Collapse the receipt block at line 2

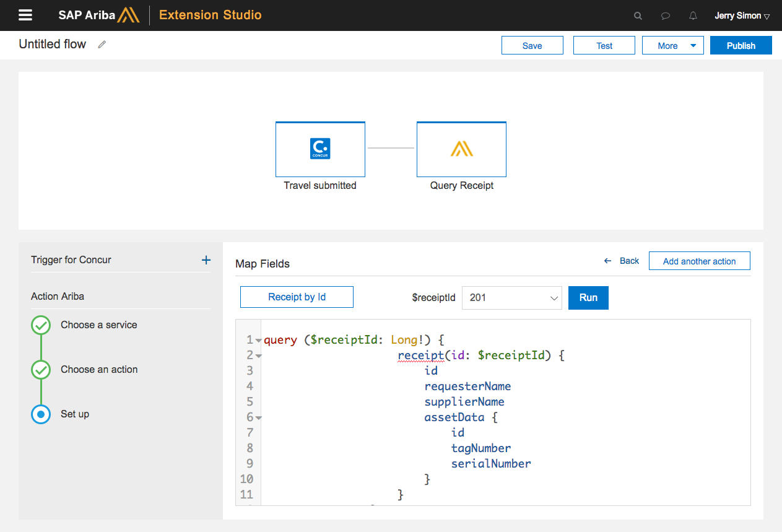258,355
